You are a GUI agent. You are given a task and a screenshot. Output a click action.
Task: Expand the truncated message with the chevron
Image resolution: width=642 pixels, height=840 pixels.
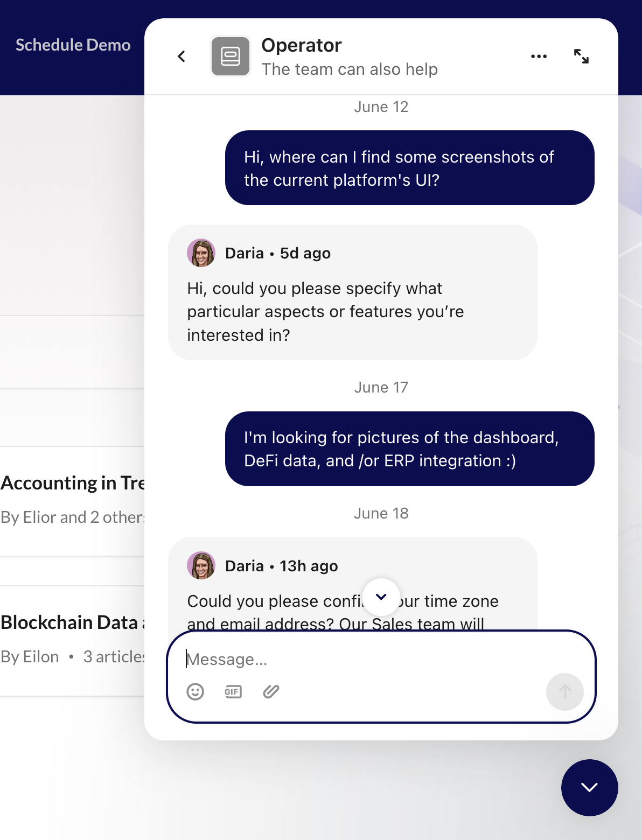coord(381,597)
